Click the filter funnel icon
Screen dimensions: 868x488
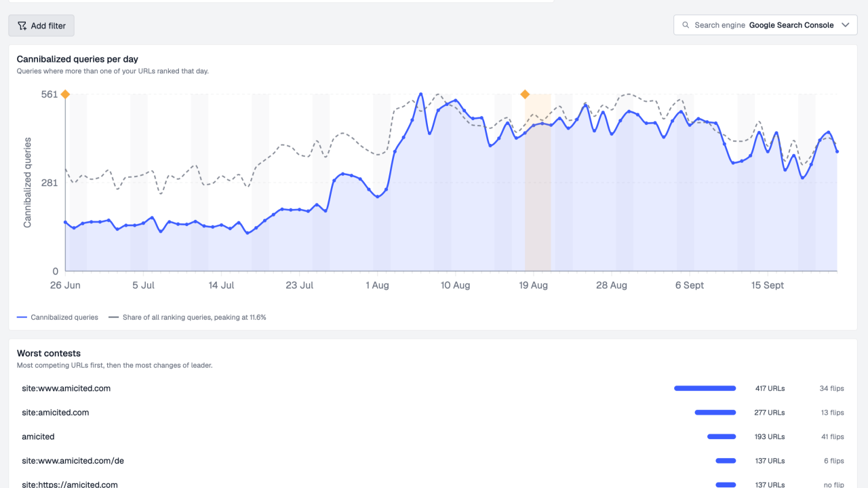pos(22,26)
